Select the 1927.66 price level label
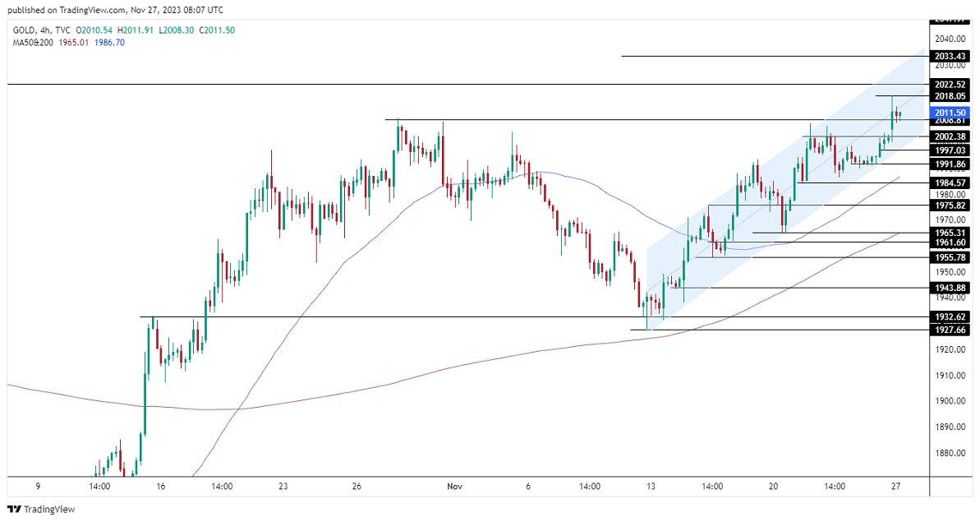The height and width of the screenshot is (522, 980). pyautogui.click(x=950, y=330)
